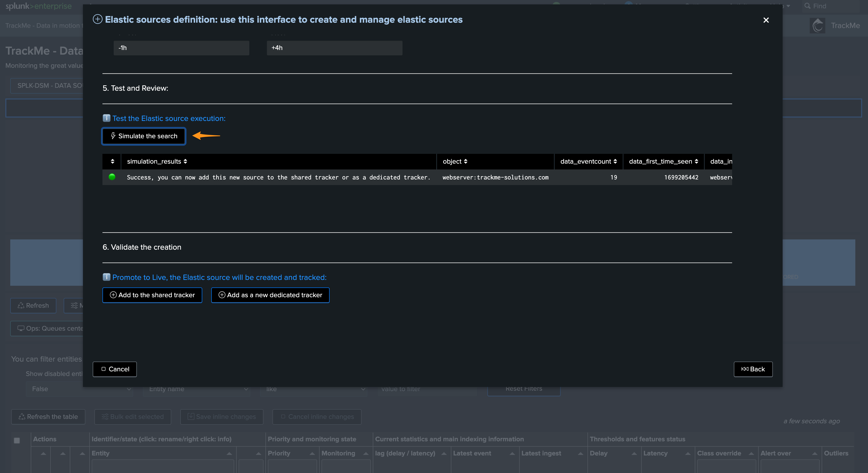The width and height of the screenshot is (868, 473).
Task: Click plus icon on dedicated tracker button
Action: 222,295
